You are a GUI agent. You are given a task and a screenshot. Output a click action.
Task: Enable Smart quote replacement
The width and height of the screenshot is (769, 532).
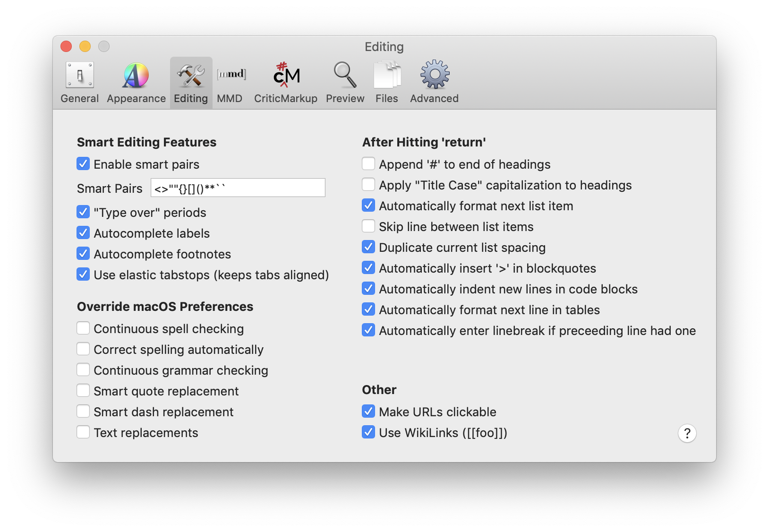click(x=83, y=391)
